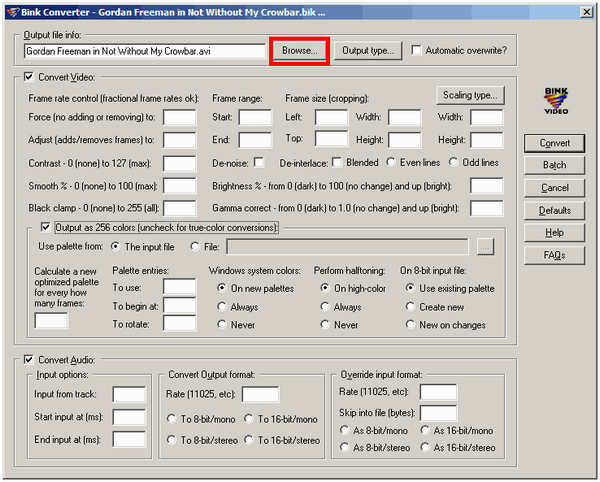Select the Even lines radio button
Screen dimensions: 600x482
391,162
